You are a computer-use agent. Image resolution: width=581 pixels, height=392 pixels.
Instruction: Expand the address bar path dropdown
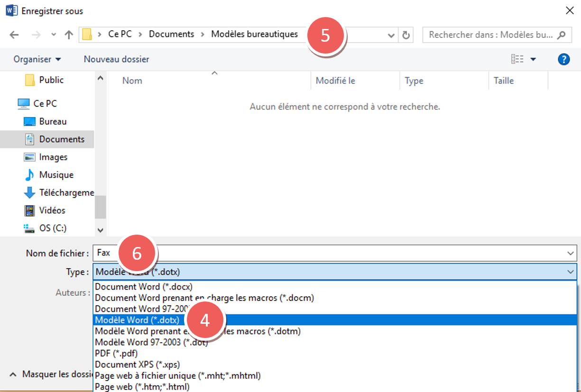pos(391,35)
